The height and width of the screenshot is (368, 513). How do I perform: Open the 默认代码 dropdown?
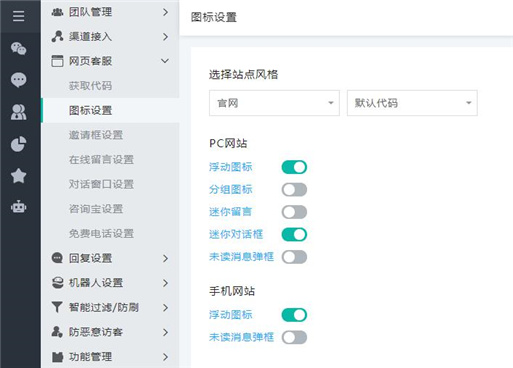pos(412,103)
